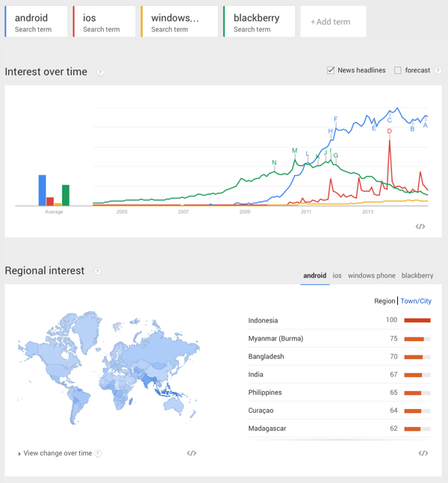Select news headline marker N on blackberry line
Image resolution: width=448 pixels, height=483 pixels.
pyautogui.click(x=274, y=163)
